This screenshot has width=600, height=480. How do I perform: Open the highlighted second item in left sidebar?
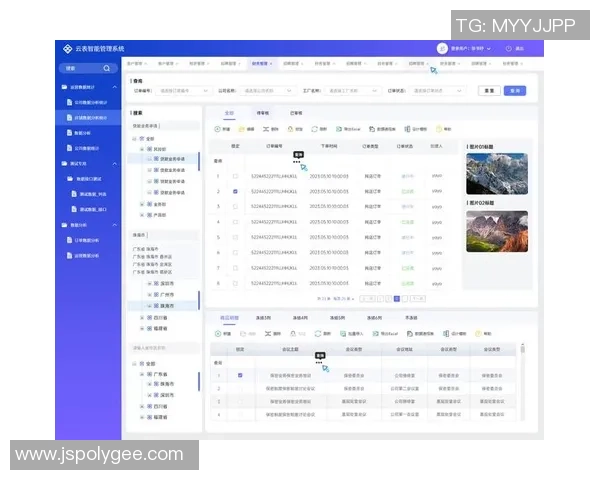[88, 118]
